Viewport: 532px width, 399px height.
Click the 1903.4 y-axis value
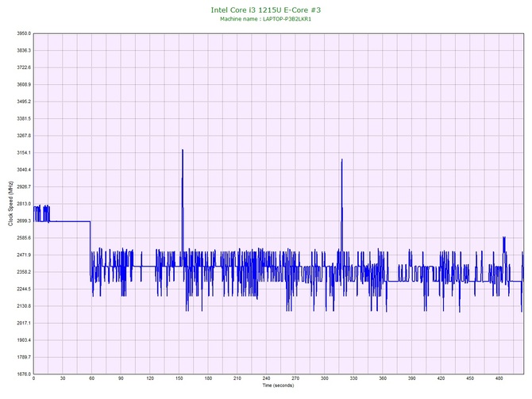[x=24, y=340]
